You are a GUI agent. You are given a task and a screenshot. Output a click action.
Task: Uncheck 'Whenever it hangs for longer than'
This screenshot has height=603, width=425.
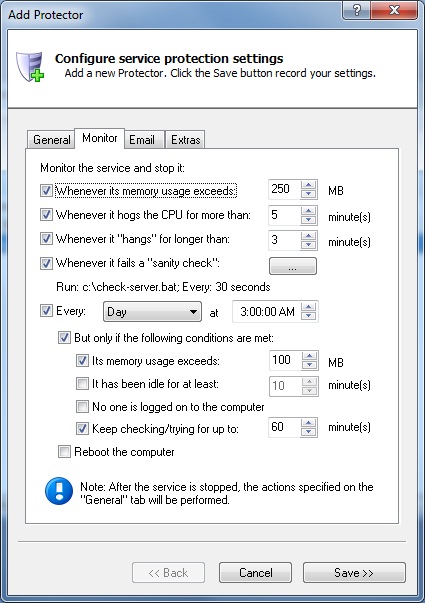pyautogui.click(x=46, y=239)
